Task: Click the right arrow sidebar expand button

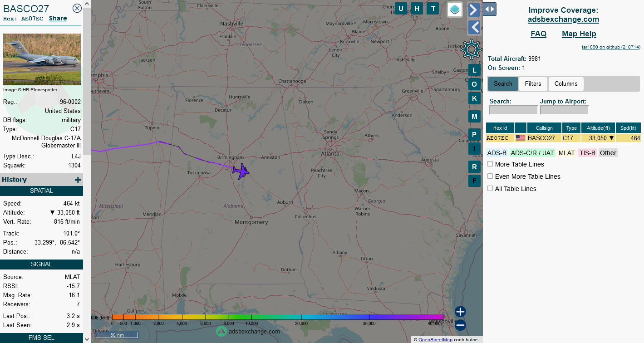Action: (474, 10)
